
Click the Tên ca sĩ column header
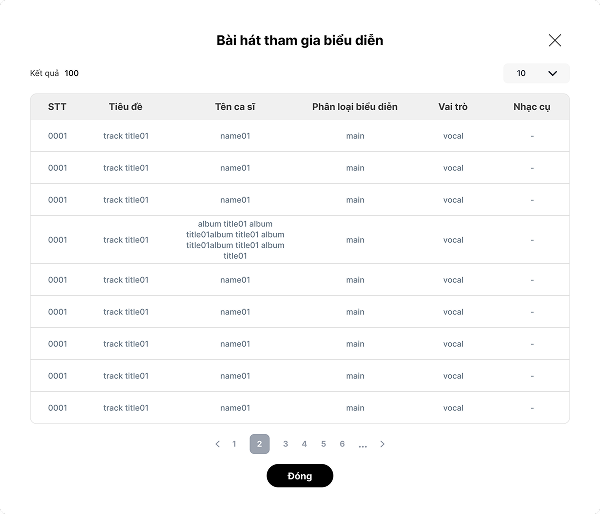click(235, 107)
